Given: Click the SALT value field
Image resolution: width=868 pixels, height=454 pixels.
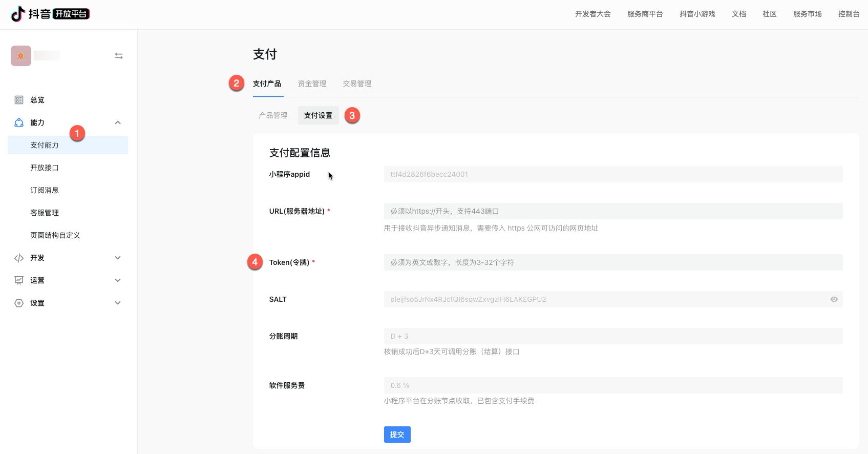Looking at the screenshot, I should pyautogui.click(x=613, y=299).
